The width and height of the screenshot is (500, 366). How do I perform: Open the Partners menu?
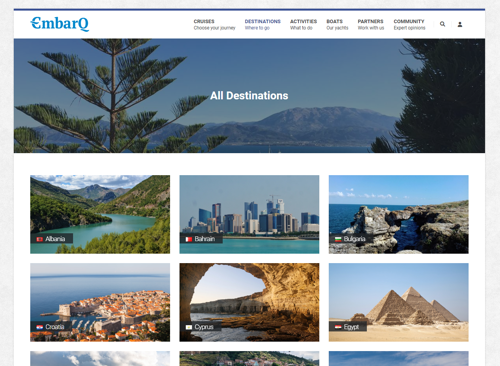click(371, 24)
